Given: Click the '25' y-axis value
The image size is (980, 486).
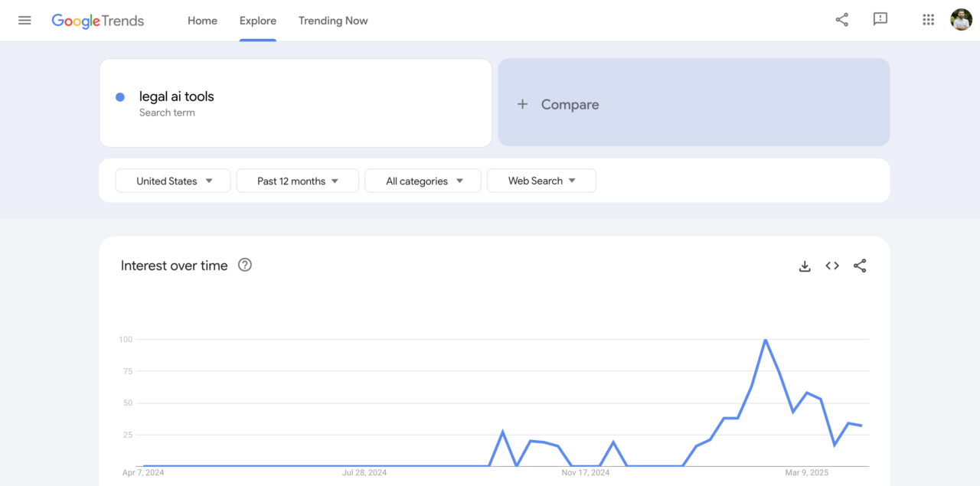Looking at the screenshot, I should tap(127, 435).
